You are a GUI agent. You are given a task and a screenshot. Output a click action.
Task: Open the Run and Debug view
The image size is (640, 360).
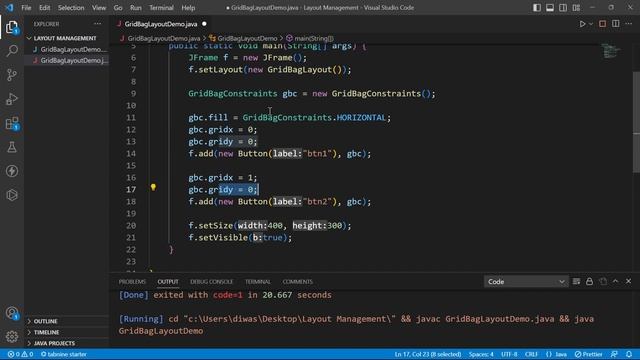tap(12, 99)
